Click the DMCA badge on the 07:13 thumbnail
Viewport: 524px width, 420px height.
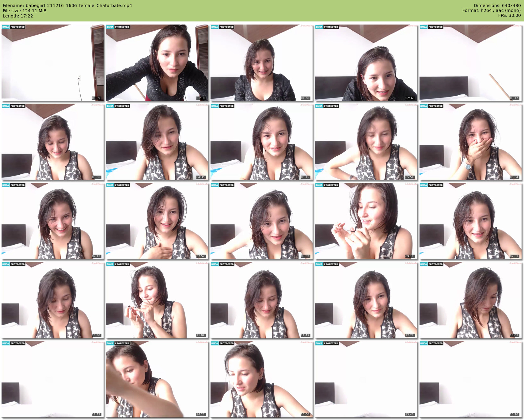[x=13, y=185]
